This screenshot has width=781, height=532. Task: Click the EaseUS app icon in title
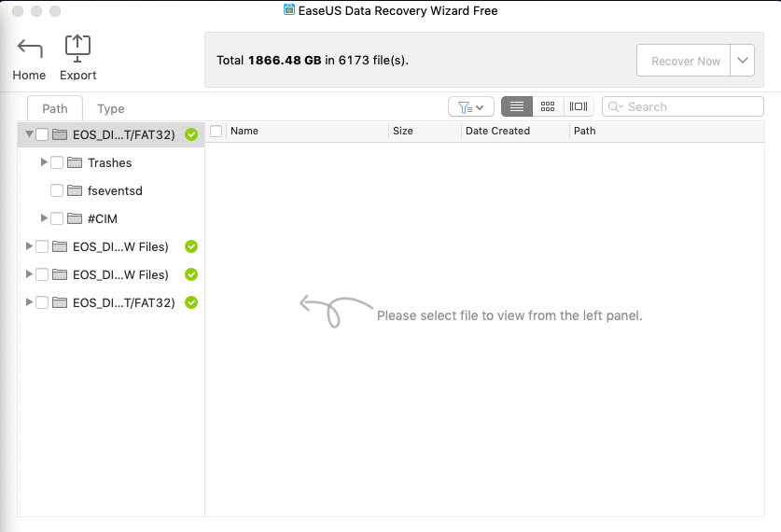(x=289, y=10)
